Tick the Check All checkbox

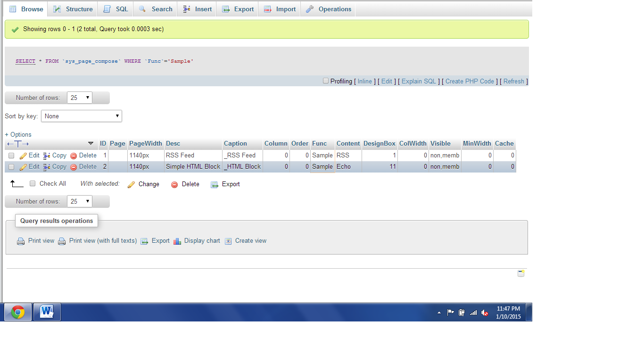[x=33, y=183]
